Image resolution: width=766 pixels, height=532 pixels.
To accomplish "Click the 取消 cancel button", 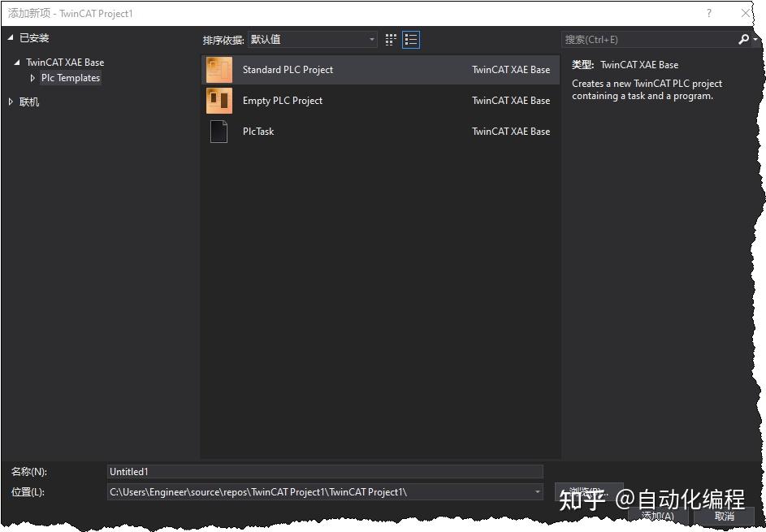I will coord(724,517).
